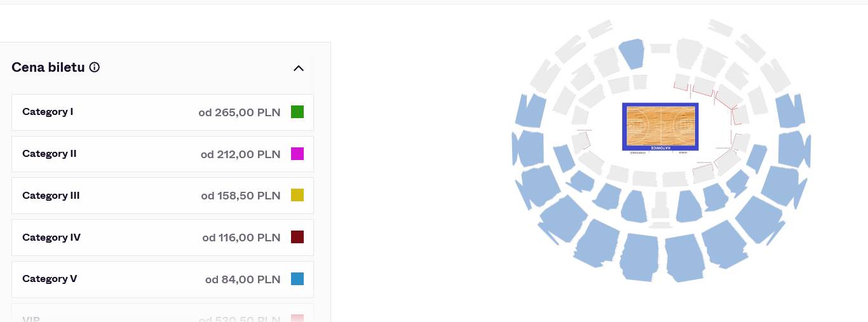Choose the Category II label
The image size is (868, 322).
pos(50,154)
